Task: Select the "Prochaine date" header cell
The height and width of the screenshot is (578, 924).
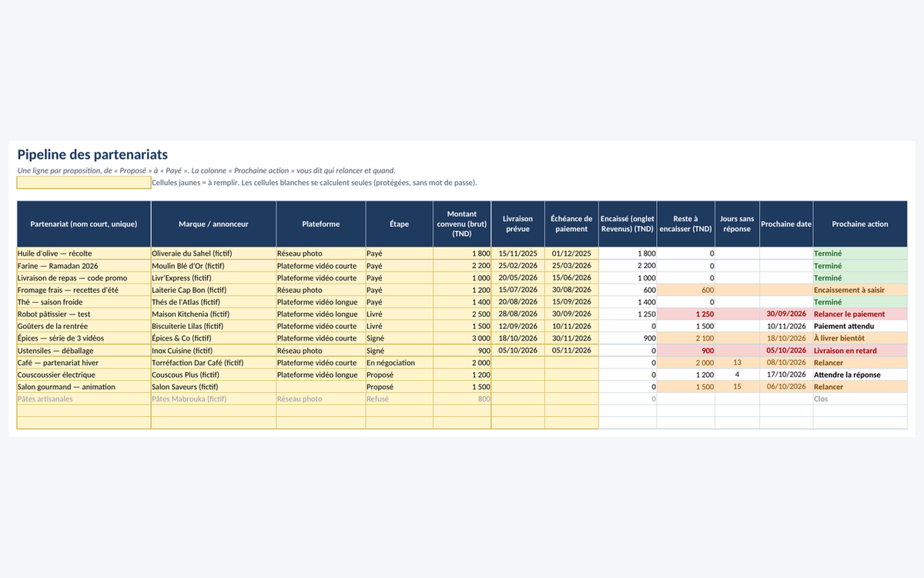Action: click(786, 224)
